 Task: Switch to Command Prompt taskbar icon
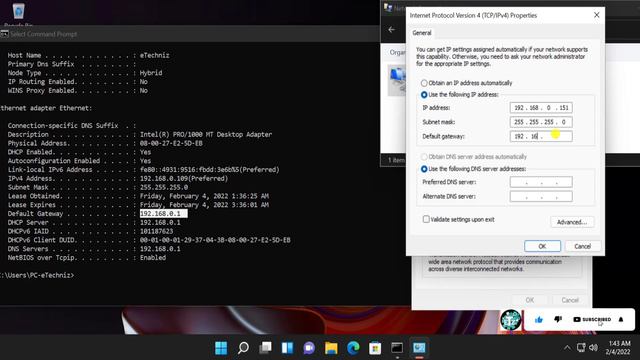pyautogui.click(x=397, y=348)
